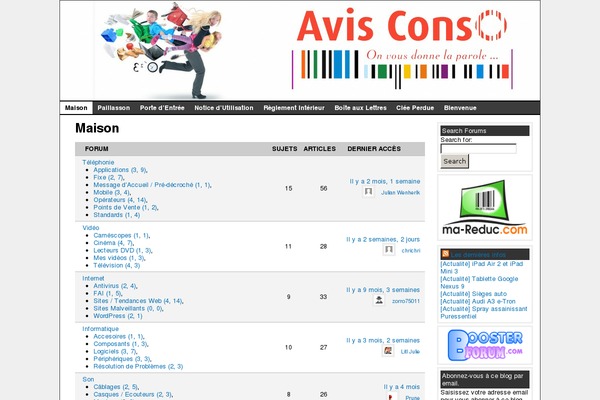Open Julian Wenherlk profile link
This screenshot has height=400, width=600.
coord(400,193)
